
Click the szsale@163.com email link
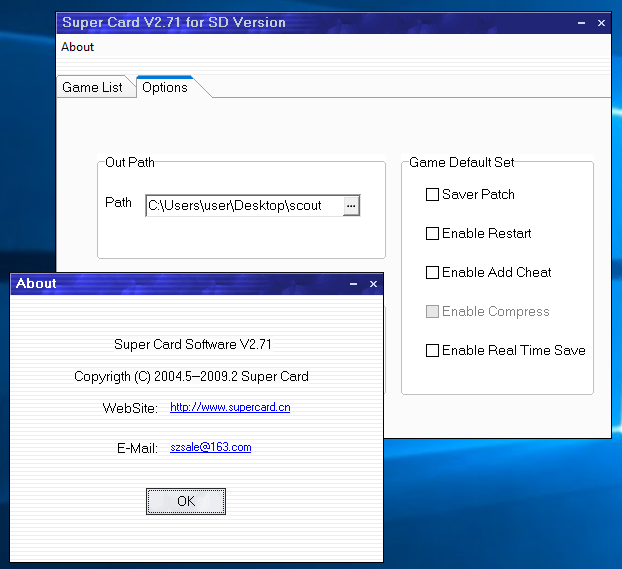(x=211, y=447)
